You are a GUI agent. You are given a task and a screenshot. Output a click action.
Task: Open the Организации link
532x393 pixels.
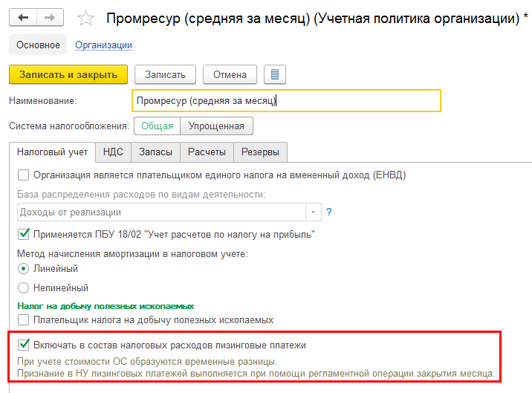pos(103,45)
